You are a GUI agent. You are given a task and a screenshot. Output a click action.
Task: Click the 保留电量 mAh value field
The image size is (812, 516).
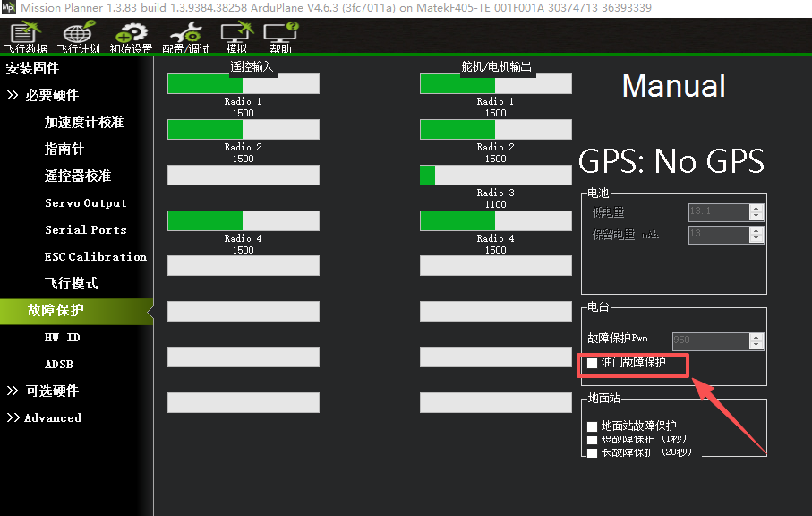click(x=719, y=235)
